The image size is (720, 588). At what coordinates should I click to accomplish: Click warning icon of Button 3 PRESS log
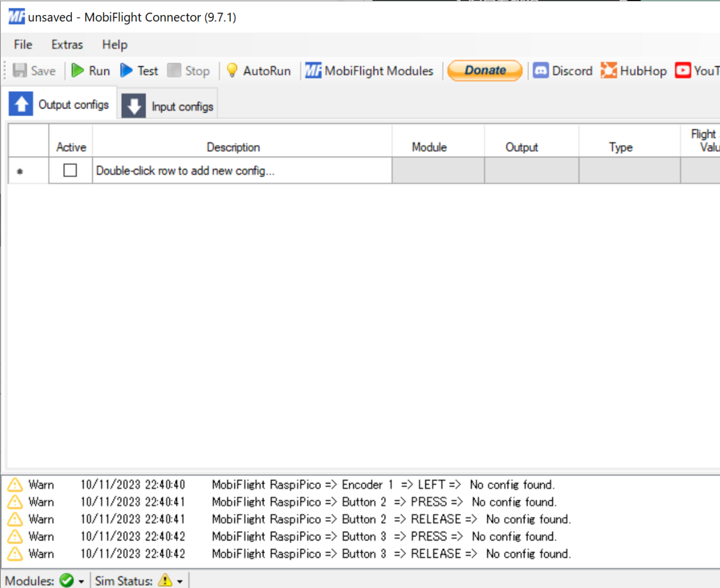click(x=14, y=536)
